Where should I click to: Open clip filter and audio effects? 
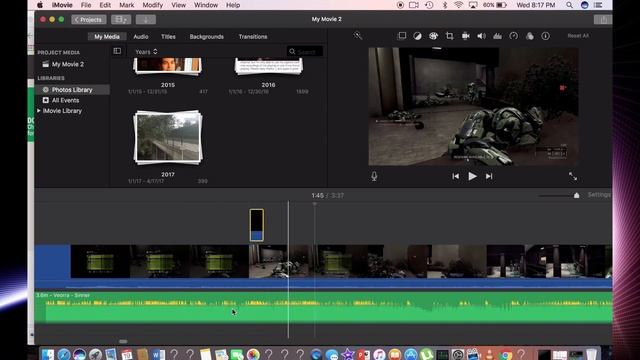coord(529,36)
